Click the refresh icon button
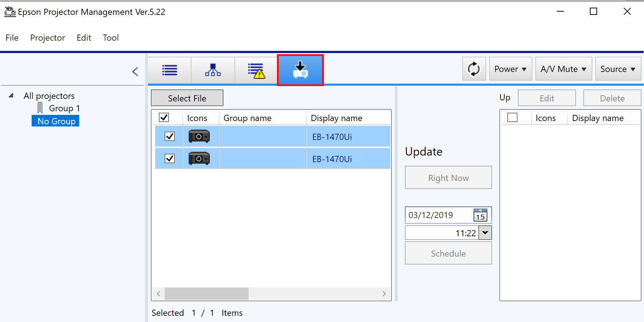Image resolution: width=644 pixels, height=322 pixels. click(x=474, y=69)
